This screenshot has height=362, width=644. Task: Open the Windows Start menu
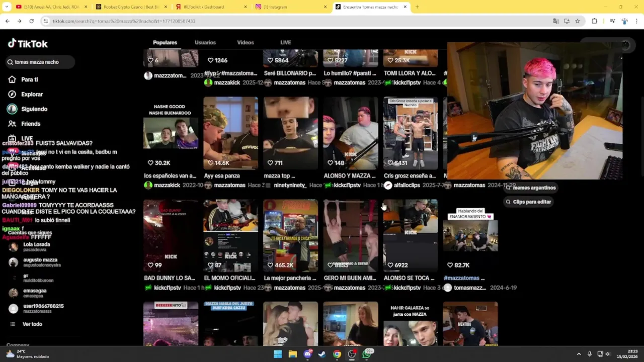tap(278, 354)
